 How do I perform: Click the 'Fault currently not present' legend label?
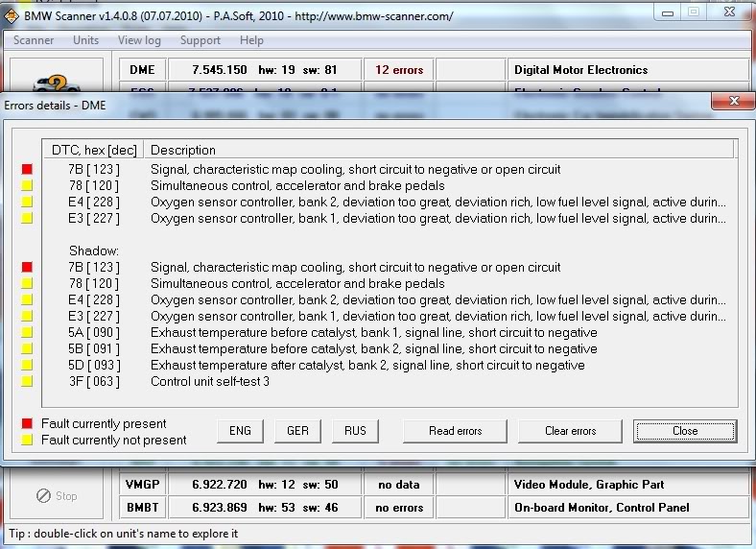tap(114, 440)
